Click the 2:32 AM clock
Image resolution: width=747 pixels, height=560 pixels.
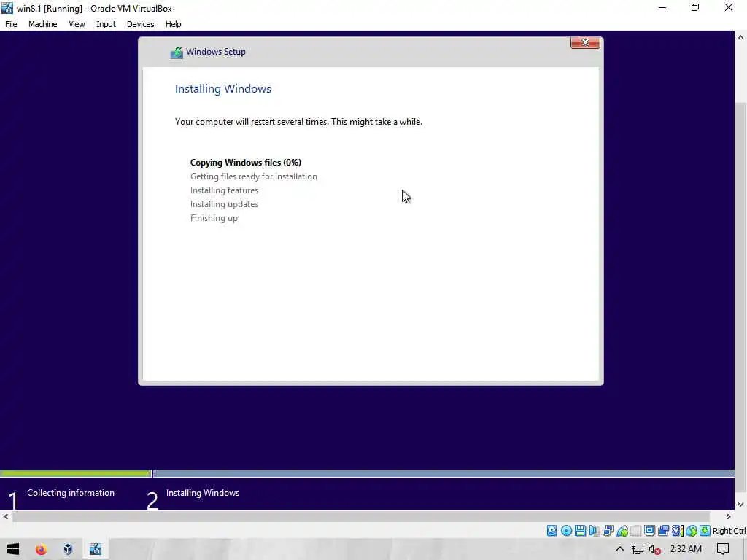pyautogui.click(x=686, y=549)
